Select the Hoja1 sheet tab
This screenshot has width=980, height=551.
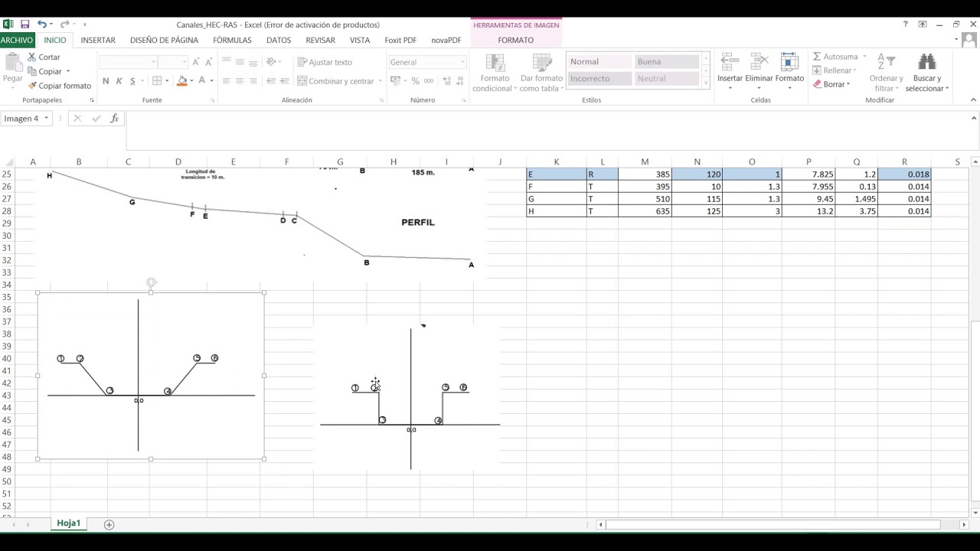coord(68,523)
